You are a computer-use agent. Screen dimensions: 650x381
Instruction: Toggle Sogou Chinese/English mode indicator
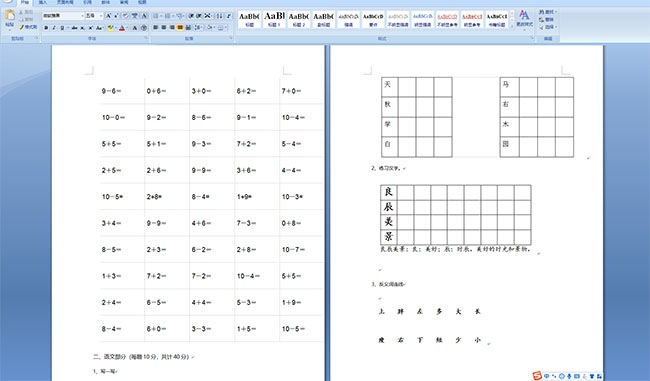pyautogui.click(x=546, y=376)
